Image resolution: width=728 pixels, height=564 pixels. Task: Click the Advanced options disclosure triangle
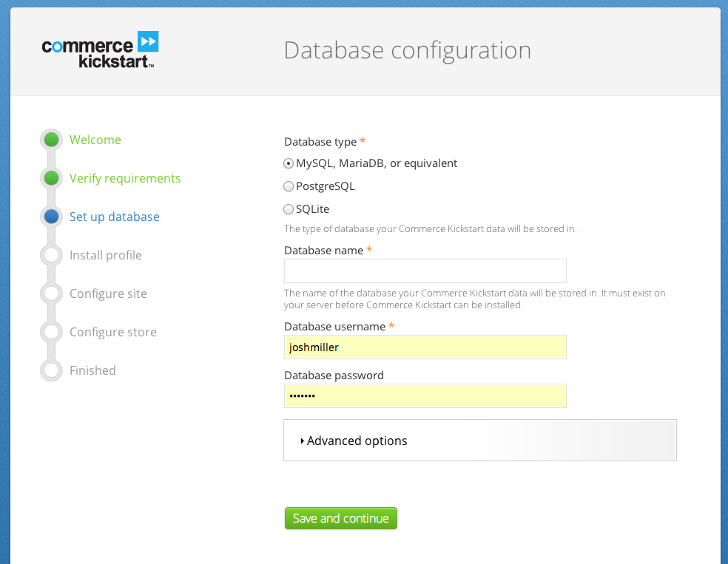(303, 441)
